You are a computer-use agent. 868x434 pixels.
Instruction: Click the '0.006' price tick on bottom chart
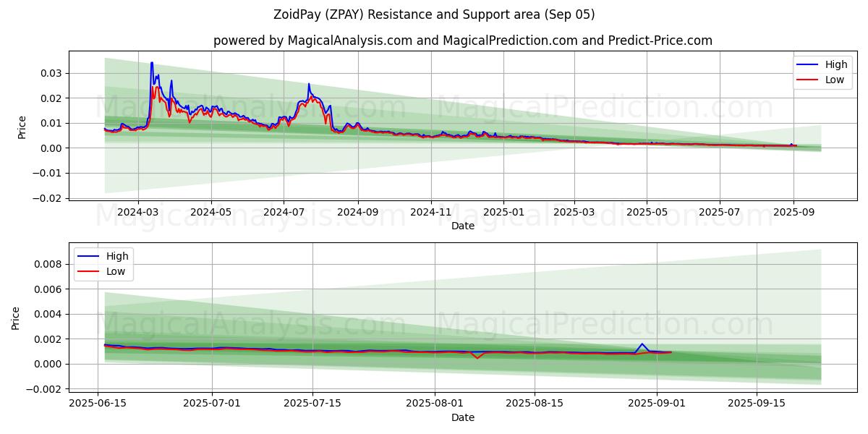pyautogui.click(x=50, y=289)
